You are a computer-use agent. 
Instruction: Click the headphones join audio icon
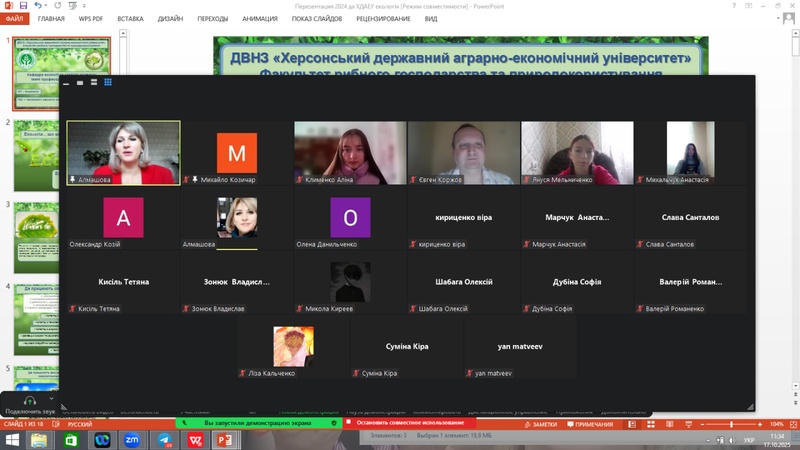(30, 400)
